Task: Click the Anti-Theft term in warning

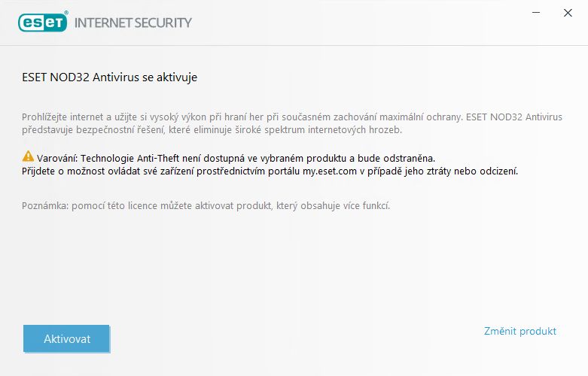Action: (158, 159)
